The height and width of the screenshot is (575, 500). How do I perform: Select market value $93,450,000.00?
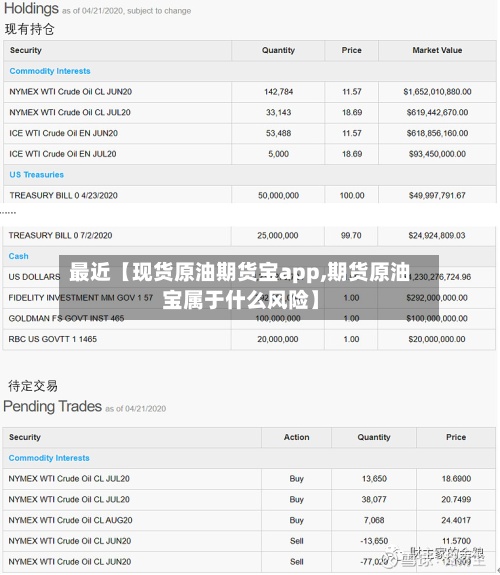[x=437, y=154]
